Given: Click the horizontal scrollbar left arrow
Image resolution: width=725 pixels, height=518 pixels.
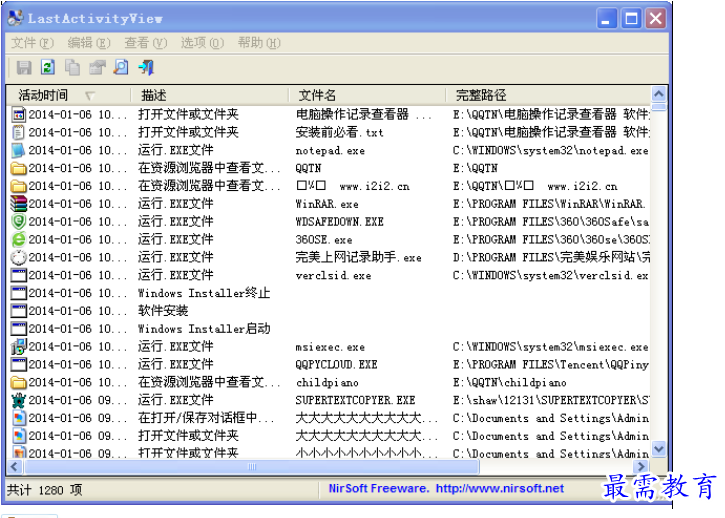Looking at the screenshot, I should 14,467.
